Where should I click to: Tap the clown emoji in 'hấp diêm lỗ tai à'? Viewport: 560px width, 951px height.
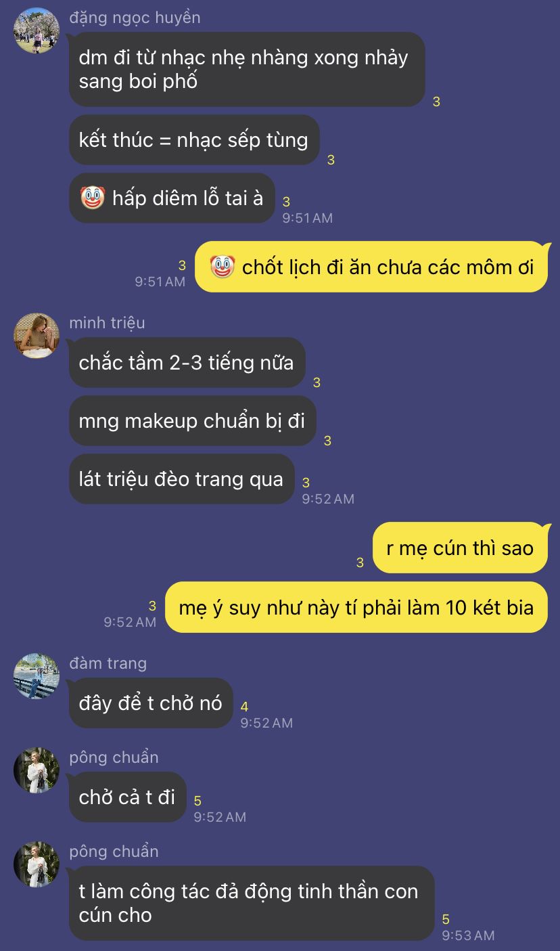click(92, 198)
